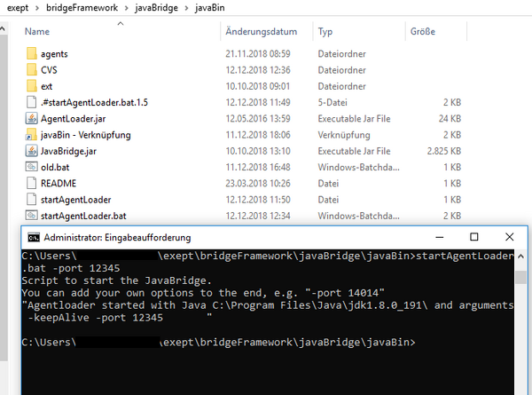
Task: Select the AgentLoader.jar file icon
Action: tap(32, 118)
